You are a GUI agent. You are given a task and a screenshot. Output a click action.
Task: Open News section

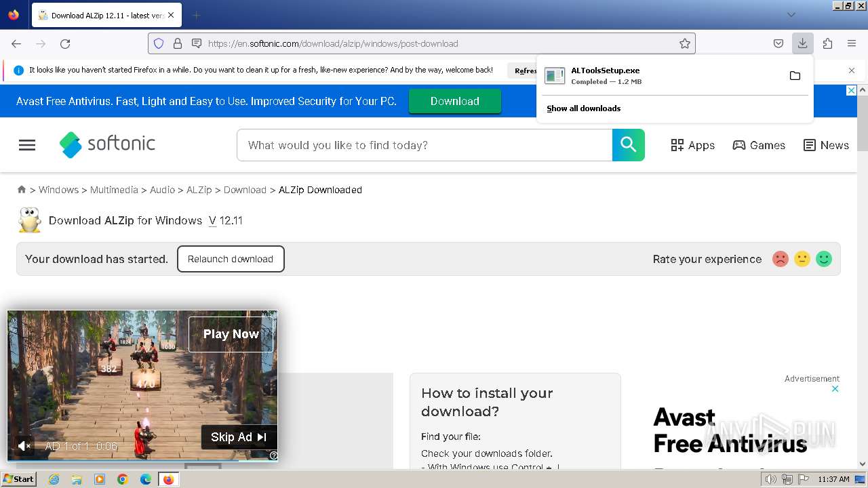pyautogui.click(x=826, y=145)
